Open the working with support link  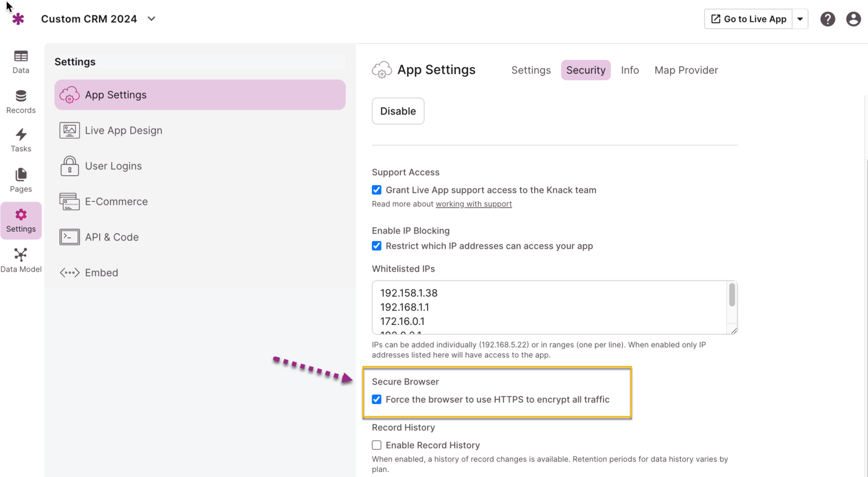click(x=473, y=204)
